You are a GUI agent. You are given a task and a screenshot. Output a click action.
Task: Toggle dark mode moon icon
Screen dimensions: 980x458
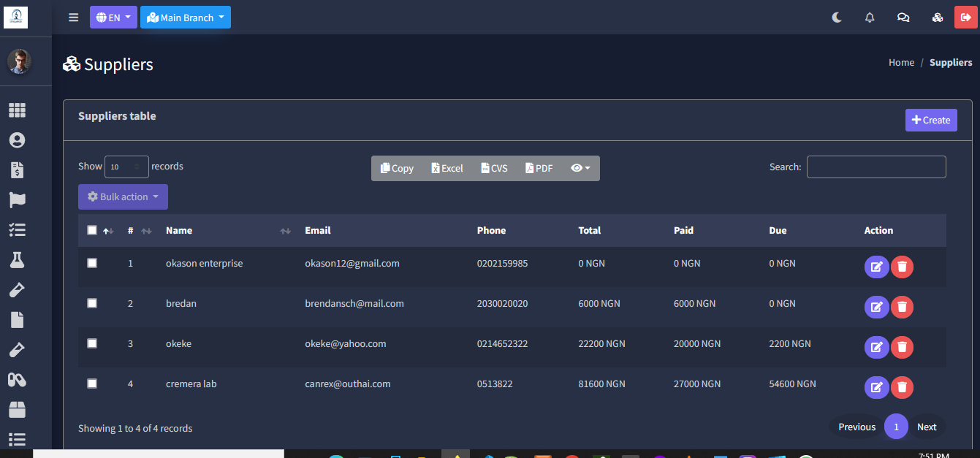(x=837, y=18)
